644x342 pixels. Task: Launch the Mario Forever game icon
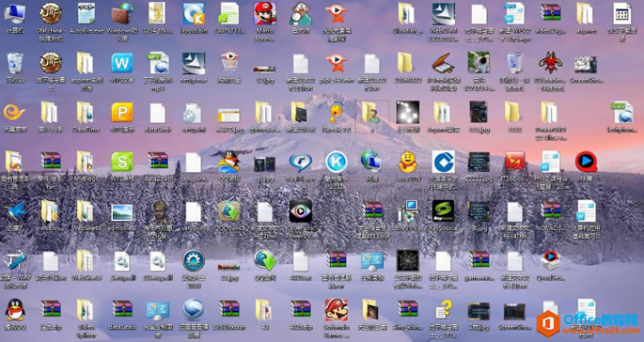point(265,13)
